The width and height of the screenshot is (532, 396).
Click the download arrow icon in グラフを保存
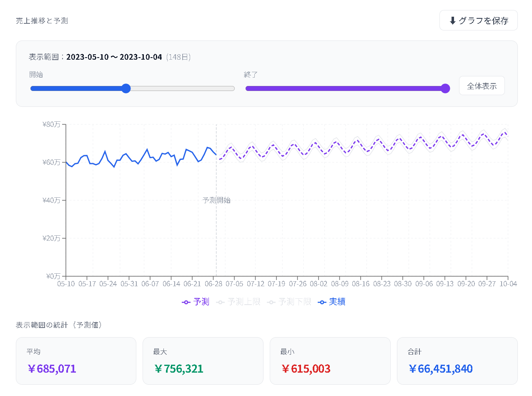click(453, 21)
